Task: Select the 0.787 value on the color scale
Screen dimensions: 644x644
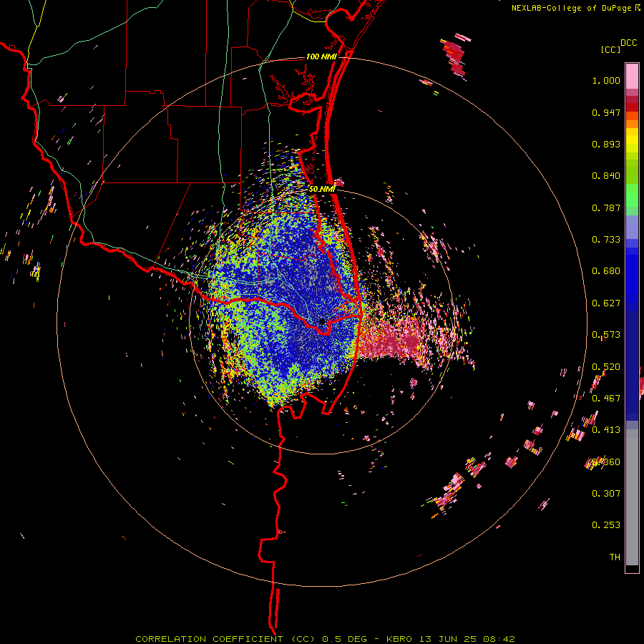Action: tap(606, 208)
